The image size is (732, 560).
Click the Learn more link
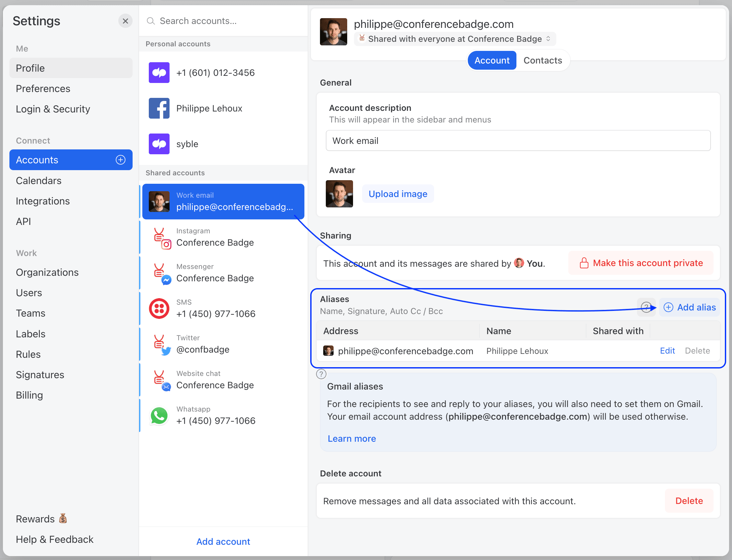pos(351,438)
